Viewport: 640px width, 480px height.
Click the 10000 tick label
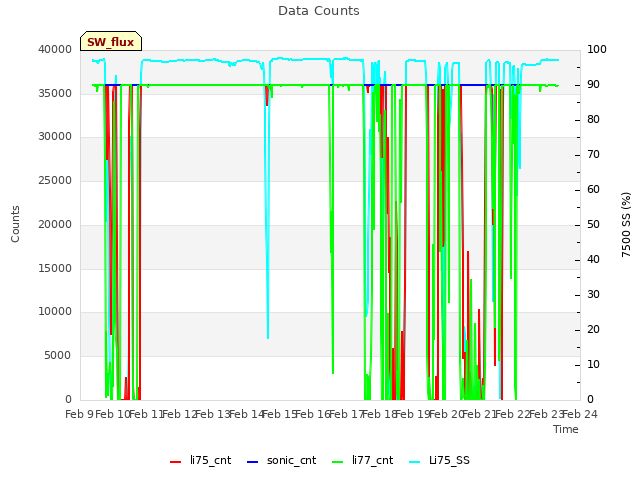coord(55,312)
